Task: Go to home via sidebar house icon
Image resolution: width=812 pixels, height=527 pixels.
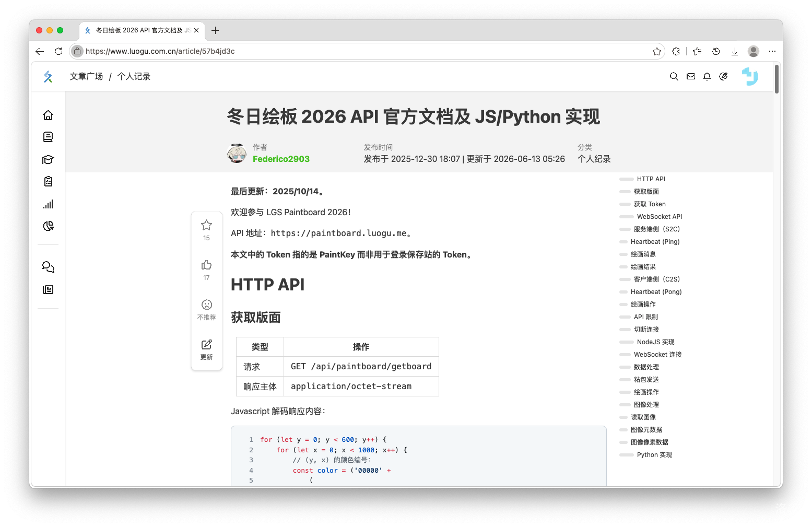Action: click(x=48, y=115)
